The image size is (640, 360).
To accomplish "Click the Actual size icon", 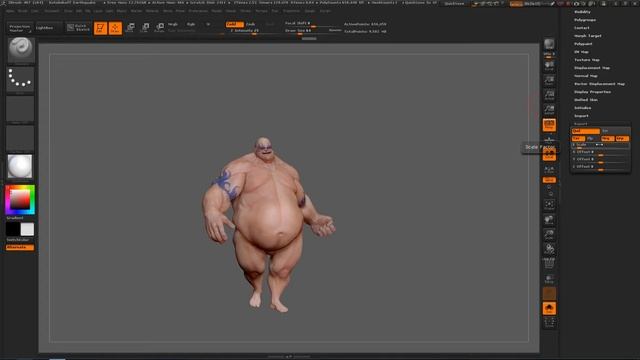I will 549,96.
